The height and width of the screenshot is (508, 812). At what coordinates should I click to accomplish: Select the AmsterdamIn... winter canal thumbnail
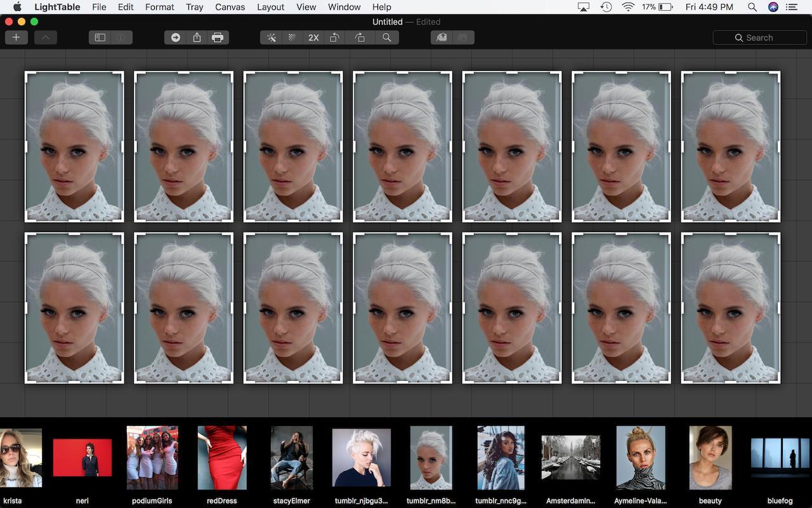point(571,457)
